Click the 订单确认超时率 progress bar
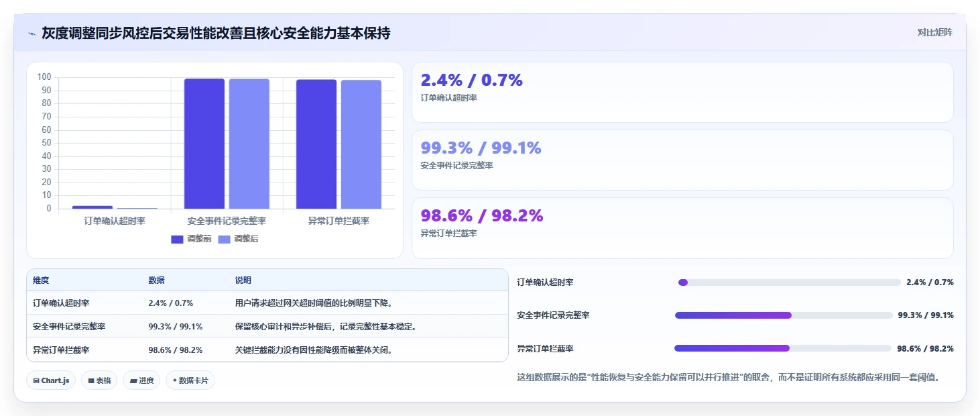980x416 pixels. pos(790,282)
